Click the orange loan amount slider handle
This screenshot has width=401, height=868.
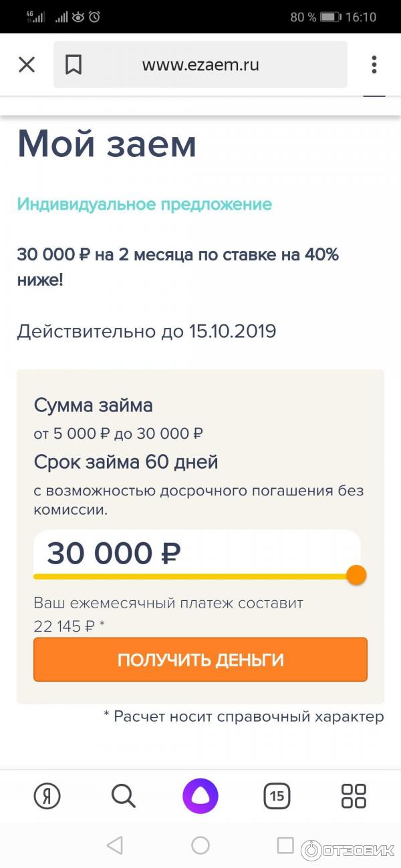click(356, 575)
